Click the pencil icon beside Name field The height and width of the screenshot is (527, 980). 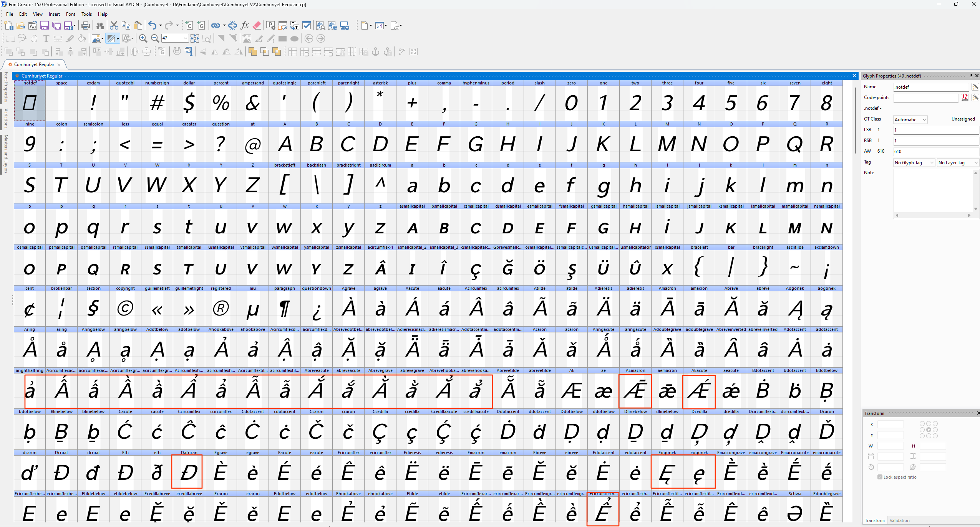pos(975,87)
